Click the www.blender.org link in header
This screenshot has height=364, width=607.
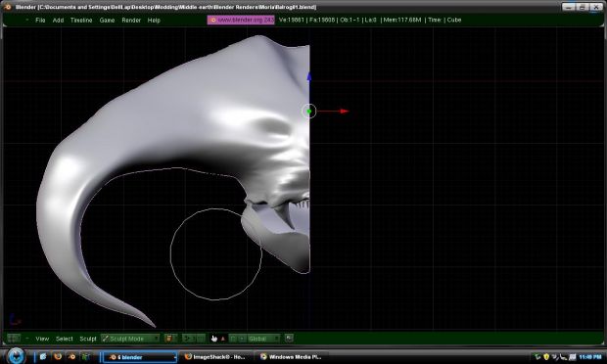pos(241,20)
